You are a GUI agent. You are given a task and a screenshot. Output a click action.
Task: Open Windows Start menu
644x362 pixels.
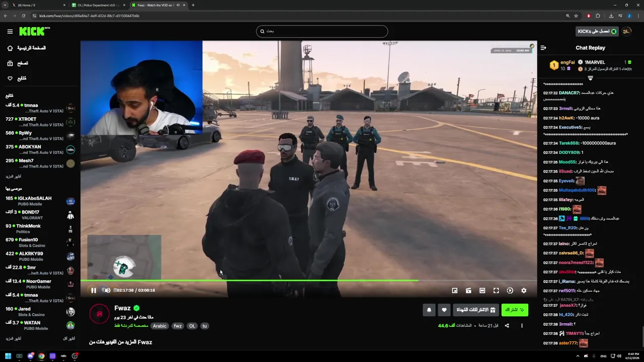tap(8, 356)
